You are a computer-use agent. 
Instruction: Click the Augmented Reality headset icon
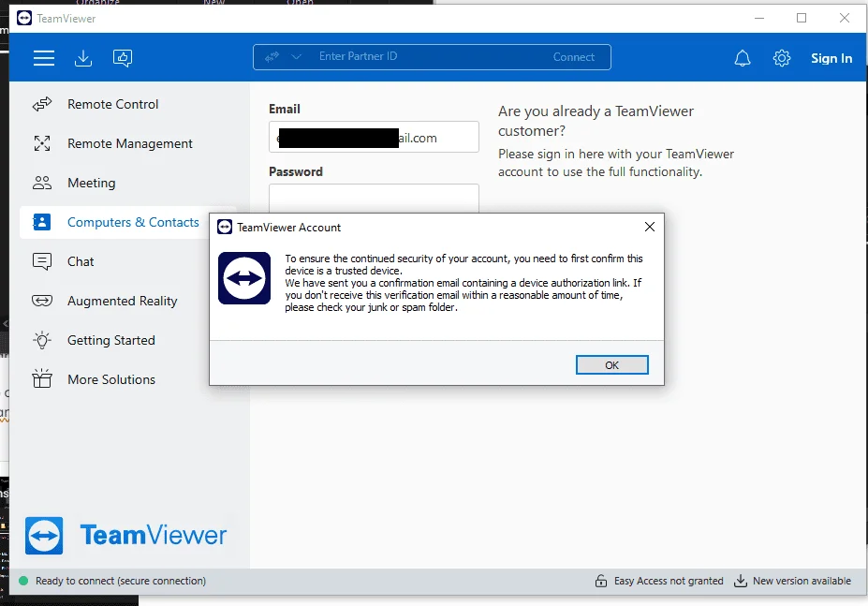coord(42,301)
